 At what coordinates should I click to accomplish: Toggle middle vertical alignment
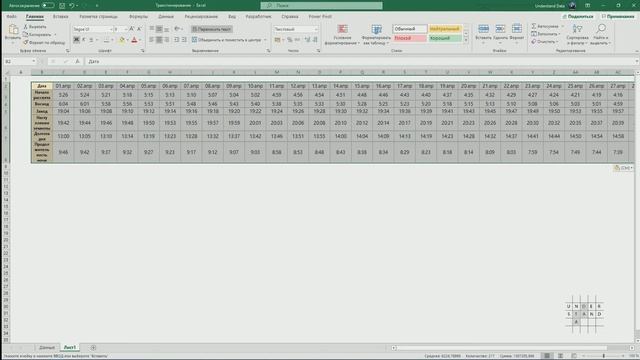[x=159, y=29]
